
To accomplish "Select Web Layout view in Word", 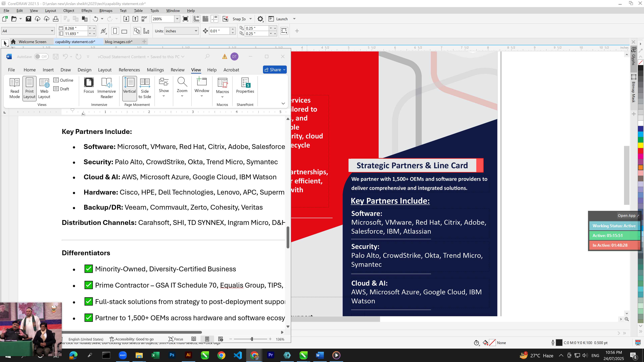I will click(44, 88).
